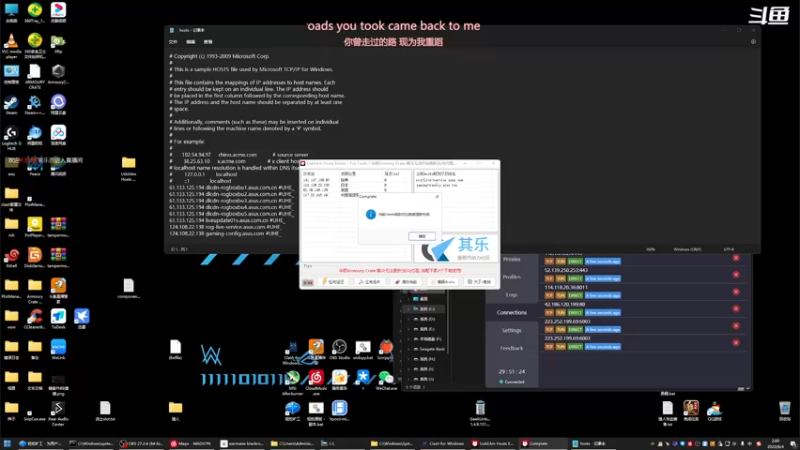
Task: Open the PotPlayer desktop icon
Action: pos(35,228)
